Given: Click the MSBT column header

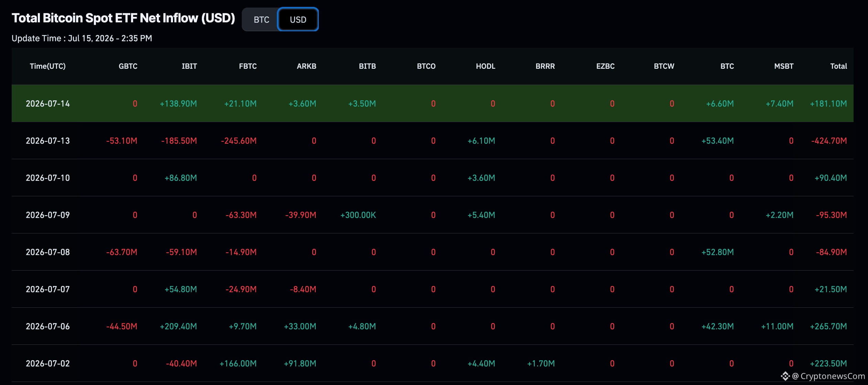Looking at the screenshot, I should [784, 66].
